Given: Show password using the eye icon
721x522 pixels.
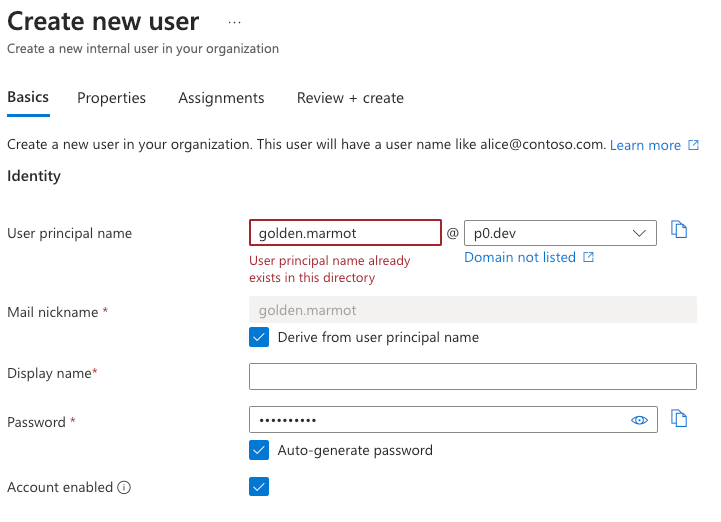Looking at the screenshot, I should tap(640, 420).
